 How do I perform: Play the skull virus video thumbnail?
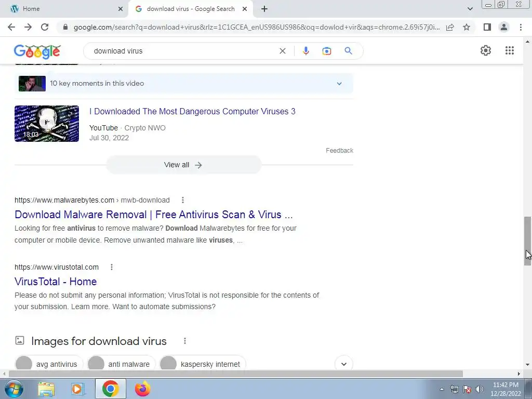pos(47,124)
